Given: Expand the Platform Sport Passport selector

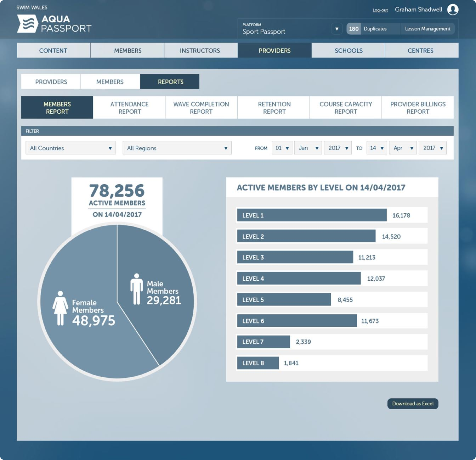Looking at the screenshot, I should (x=338, y=29).
